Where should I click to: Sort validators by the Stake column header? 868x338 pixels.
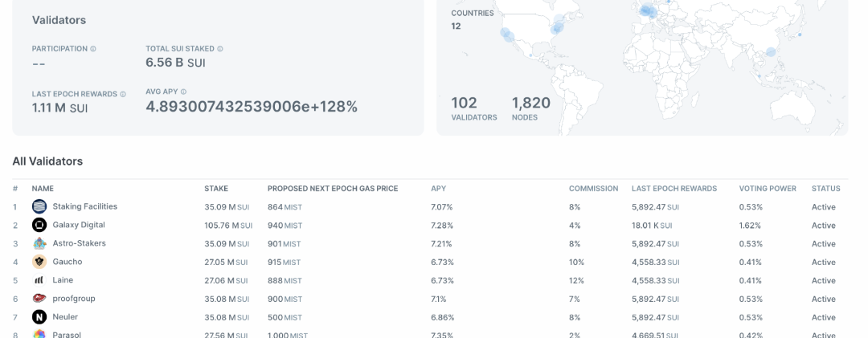215,189
